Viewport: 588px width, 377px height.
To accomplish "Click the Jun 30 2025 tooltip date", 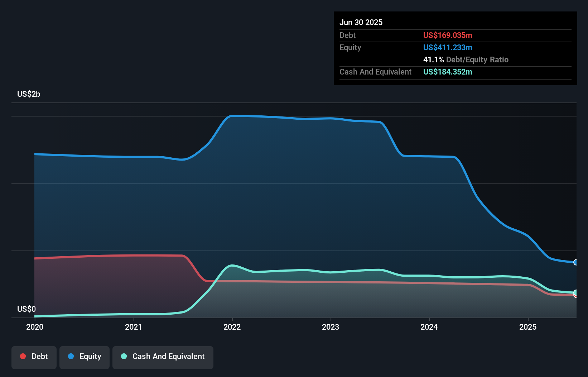I will pyautogui.click(x=361, y=22).
